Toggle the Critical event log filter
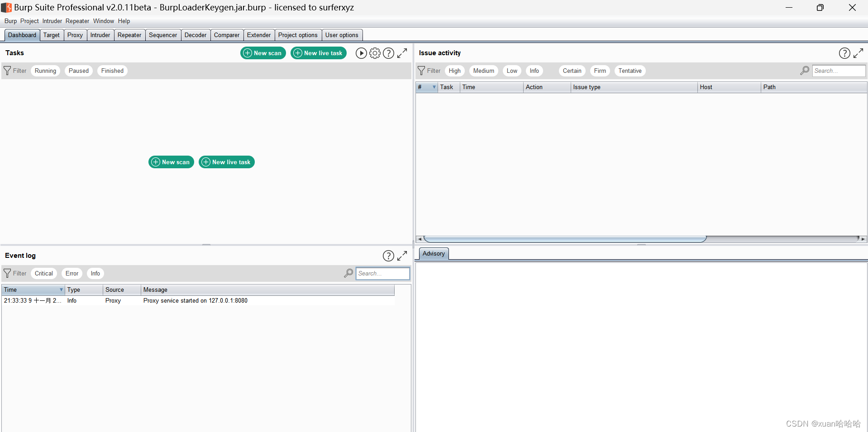The image size is (868, 432). 44,274
